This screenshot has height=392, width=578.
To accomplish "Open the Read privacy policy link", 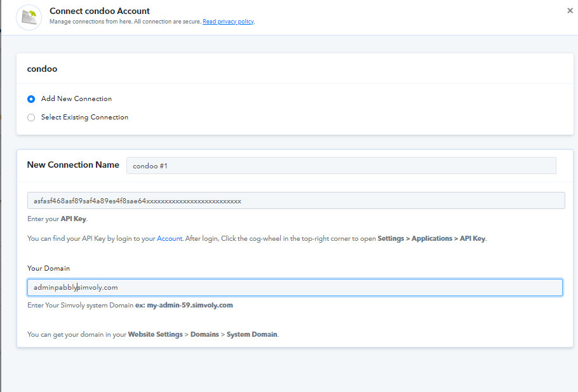I will [x=228, y=22].
